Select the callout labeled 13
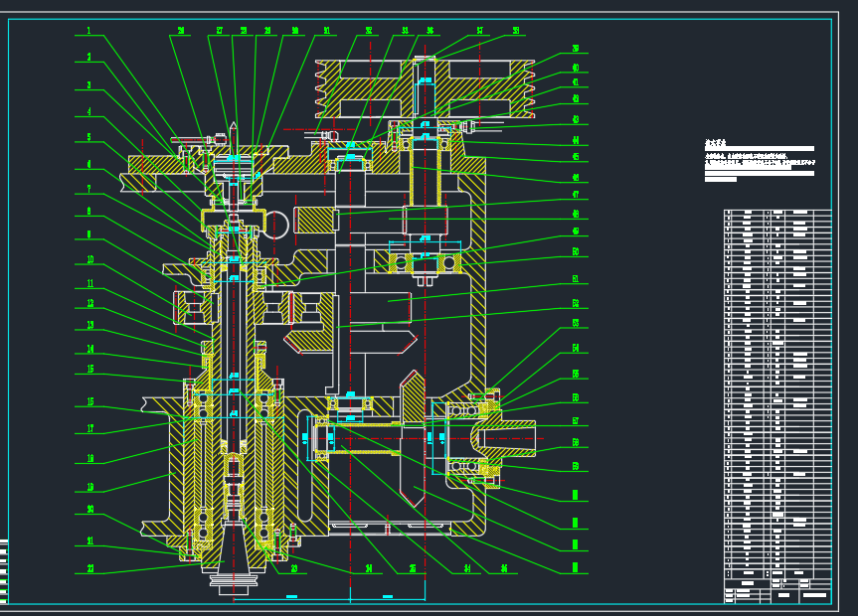This screenshot has height=616, width=858. 90,325
